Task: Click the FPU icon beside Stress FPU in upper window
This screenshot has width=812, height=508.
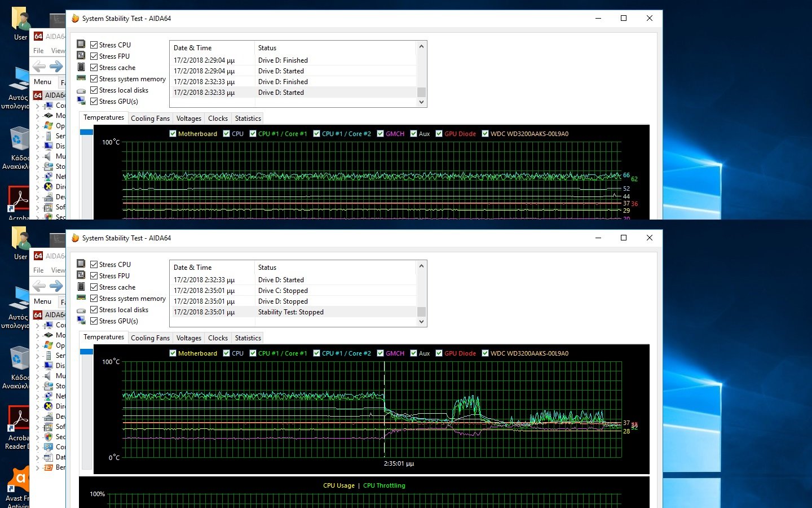Action: click(81, 55)
